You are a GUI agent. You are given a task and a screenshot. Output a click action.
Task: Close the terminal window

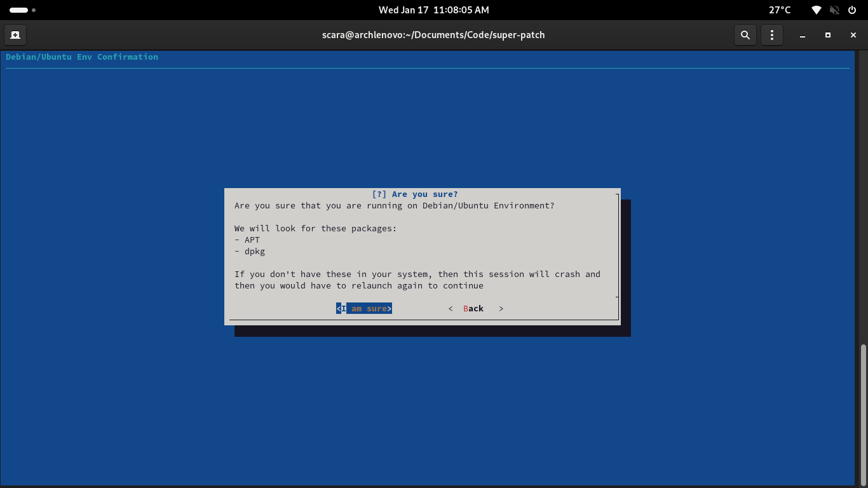853,35
